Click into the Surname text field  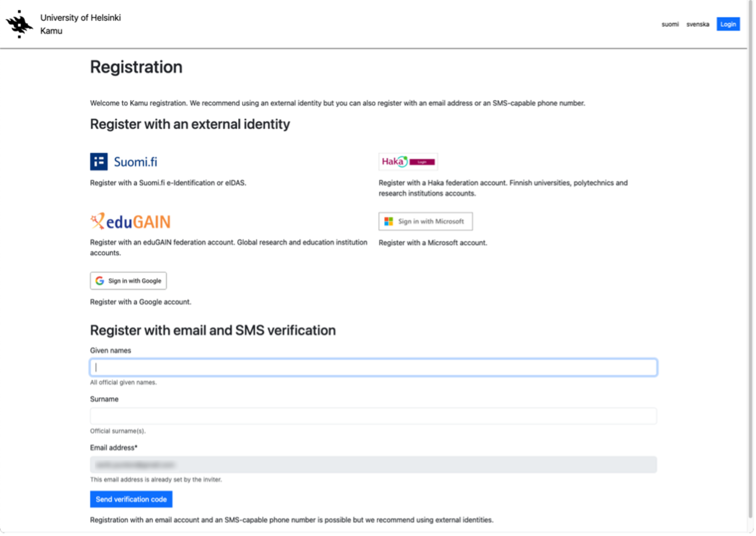click(373, 416)
